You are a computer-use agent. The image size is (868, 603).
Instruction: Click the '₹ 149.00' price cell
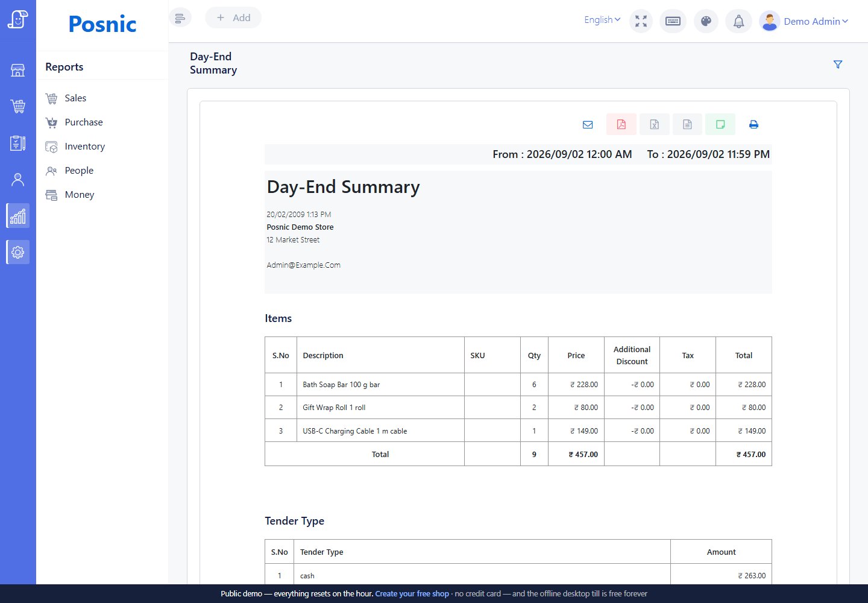(576, 431)
